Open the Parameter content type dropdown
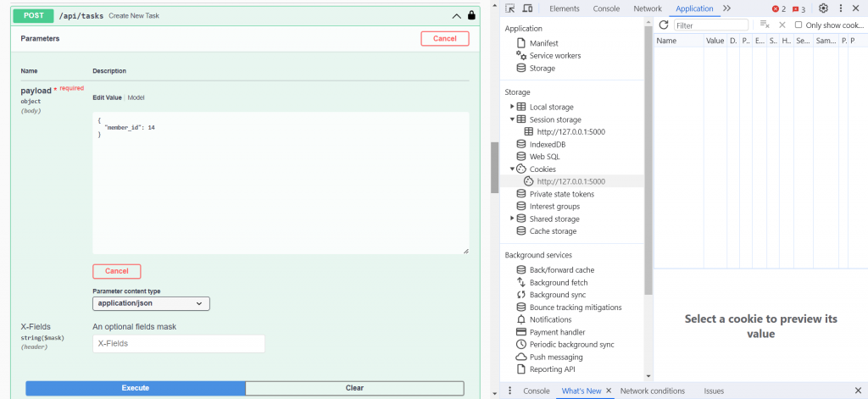This screenshot has width=868, height=399. click(151, 303)
